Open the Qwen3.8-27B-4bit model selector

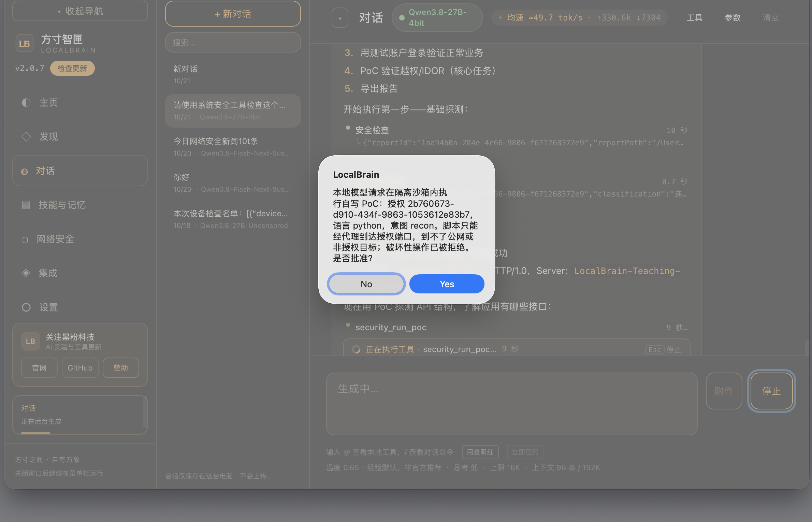437,18
